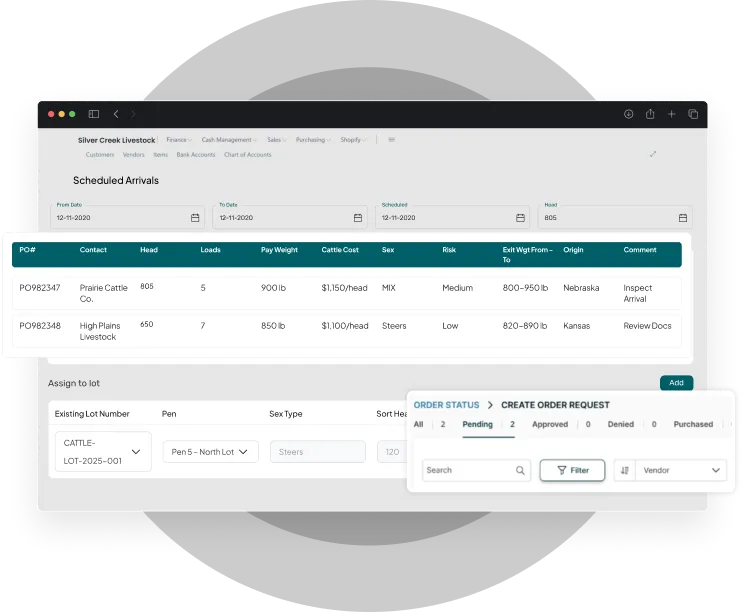Click the To Date field
Image resolution: width=745 pixels, height=612 pixels.
[x=290, y=217]
